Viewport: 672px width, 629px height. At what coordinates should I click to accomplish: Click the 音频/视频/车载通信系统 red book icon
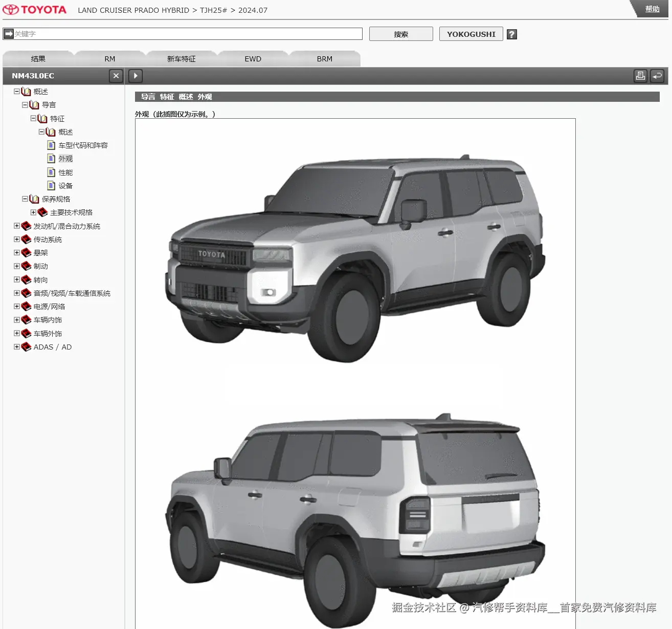(x=26, y=293)
